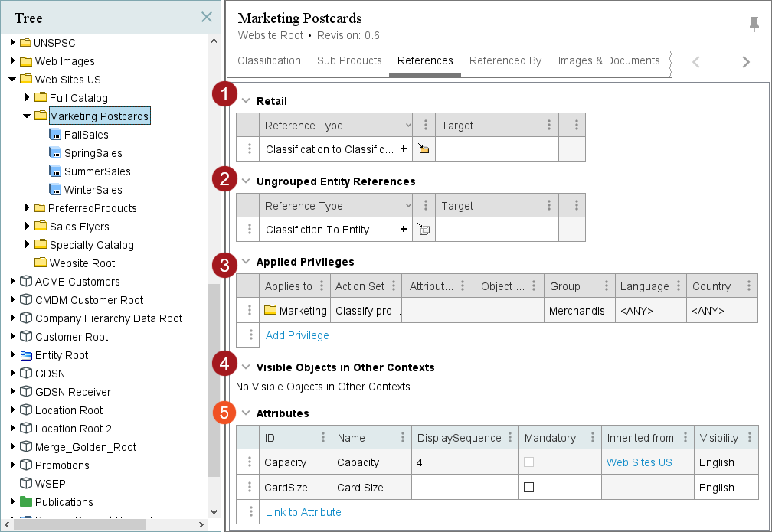Open the Referenced By tab
Viewport: 772px width, 532px height.
pos(505,61)
